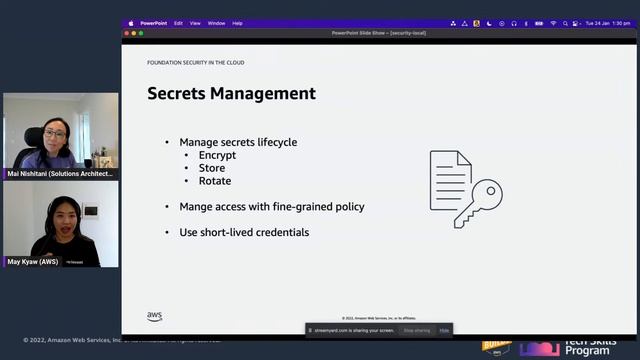640x360 pixels.
Task: Click the battery status icon
Action: pos(539,24)
